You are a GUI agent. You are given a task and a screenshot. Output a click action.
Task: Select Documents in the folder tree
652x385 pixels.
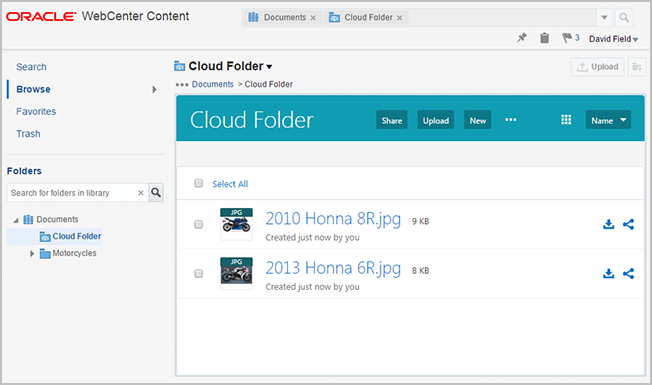(57, 219)
